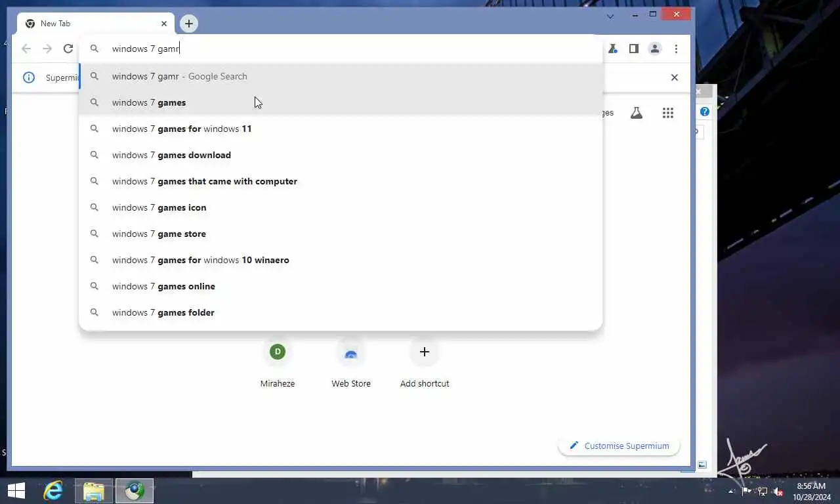Click the browser Back arrow

(26, 49)
